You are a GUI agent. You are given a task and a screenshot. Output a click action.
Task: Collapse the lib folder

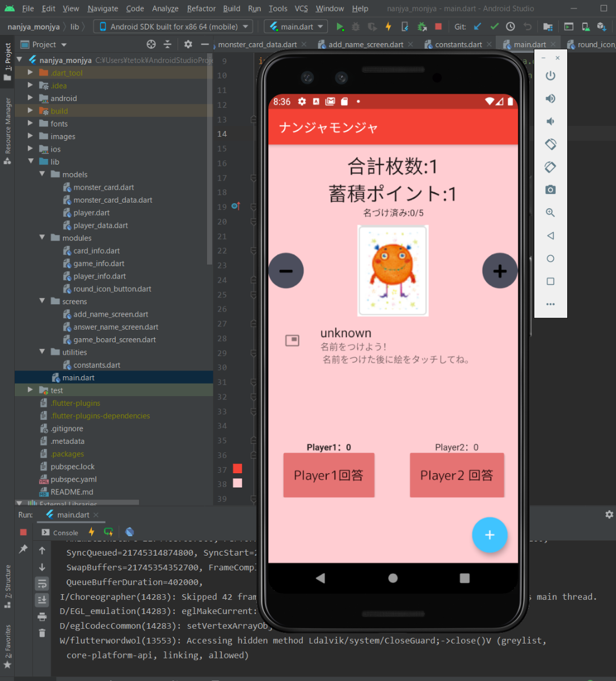[31, 162]
